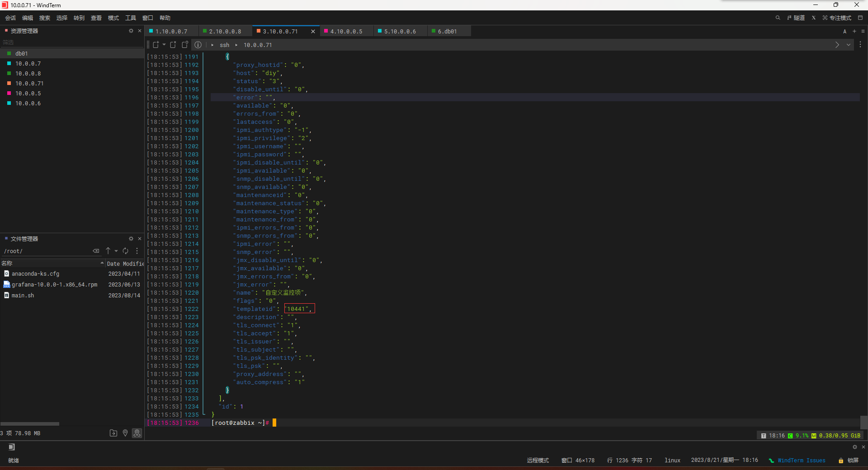
Task: Refresh the file list
Action: [x=126, y=251]
